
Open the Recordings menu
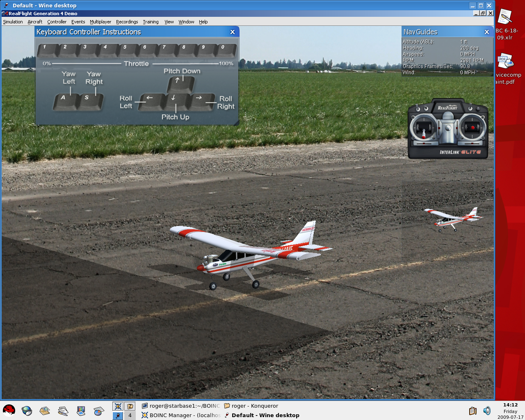click(x=127, y=22)
